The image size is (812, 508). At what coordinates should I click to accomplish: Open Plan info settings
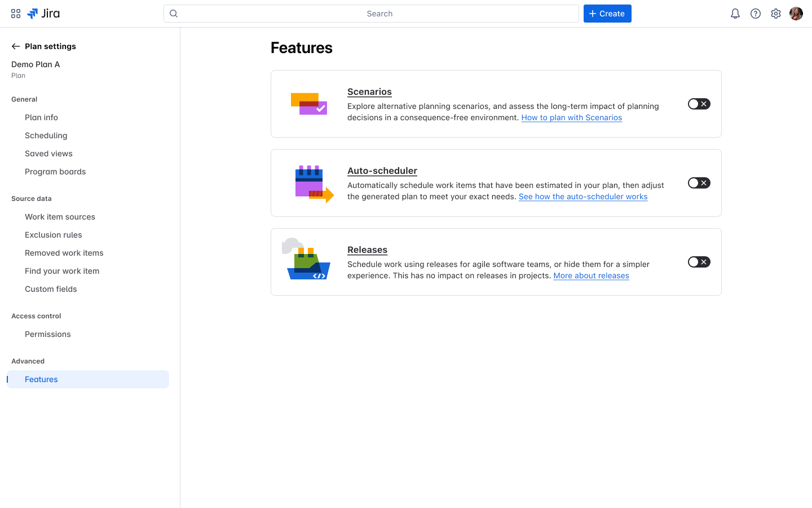coord(41,117)
